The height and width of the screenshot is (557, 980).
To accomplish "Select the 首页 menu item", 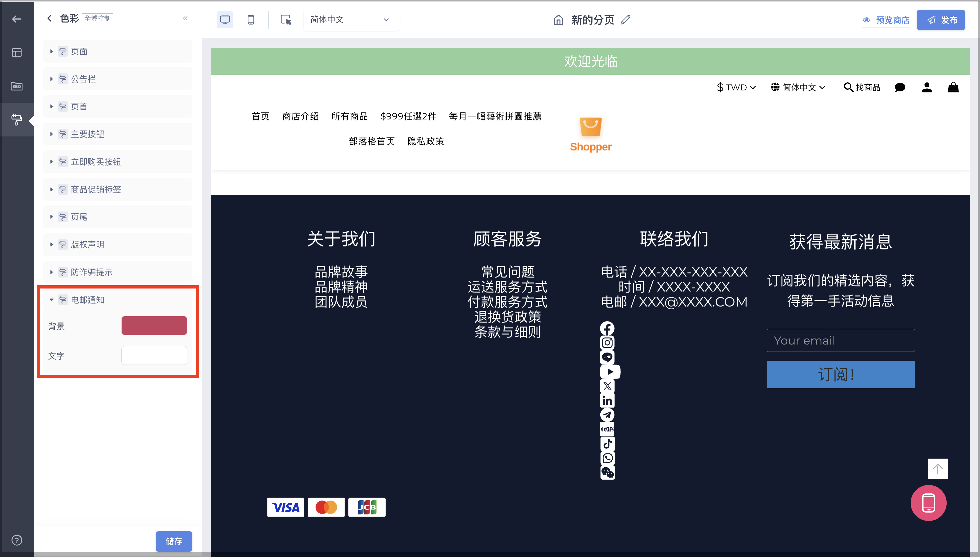I will (261, 116).
